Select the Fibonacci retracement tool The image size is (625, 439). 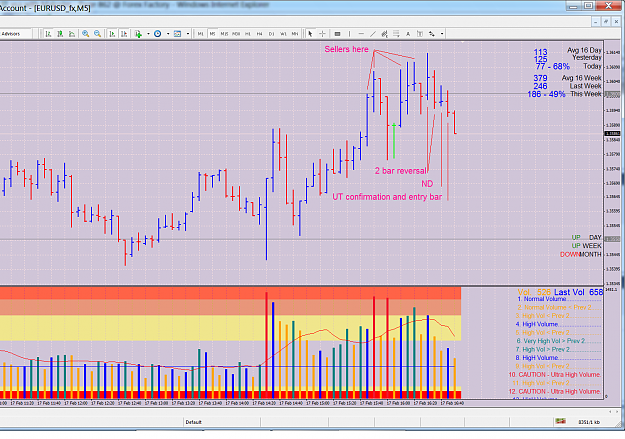396,34
